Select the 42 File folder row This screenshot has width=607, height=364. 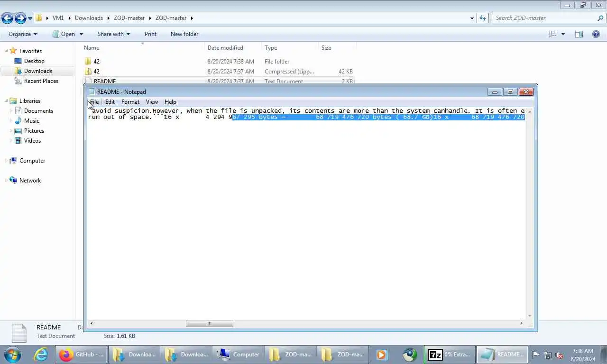click(218, 62)
